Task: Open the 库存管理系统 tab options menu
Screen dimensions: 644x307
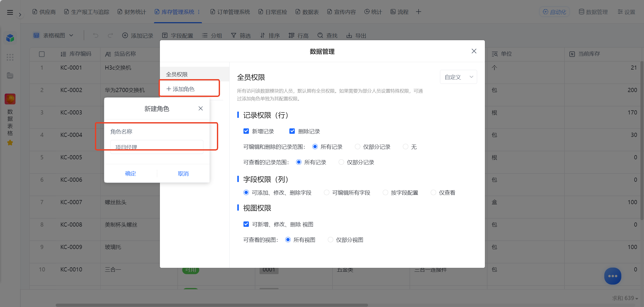Action: point(199,12)
